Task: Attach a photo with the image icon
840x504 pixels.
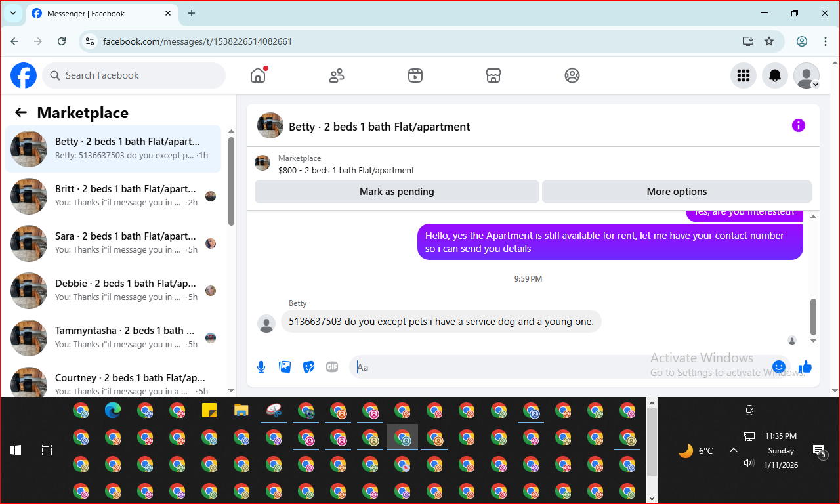Action: (285, 367)
